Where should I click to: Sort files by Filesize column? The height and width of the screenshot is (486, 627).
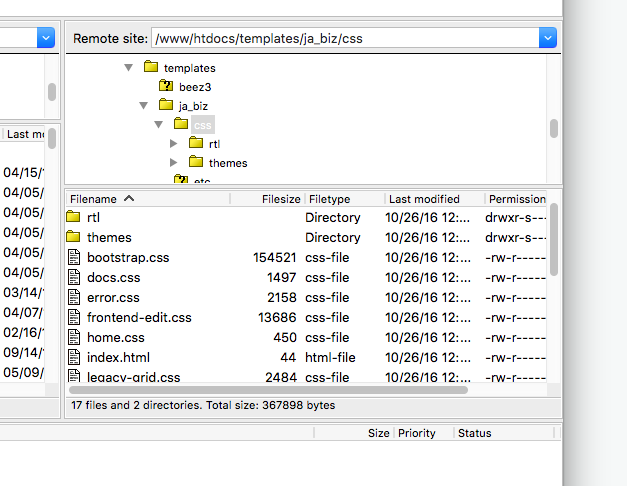tap(280, 199)
